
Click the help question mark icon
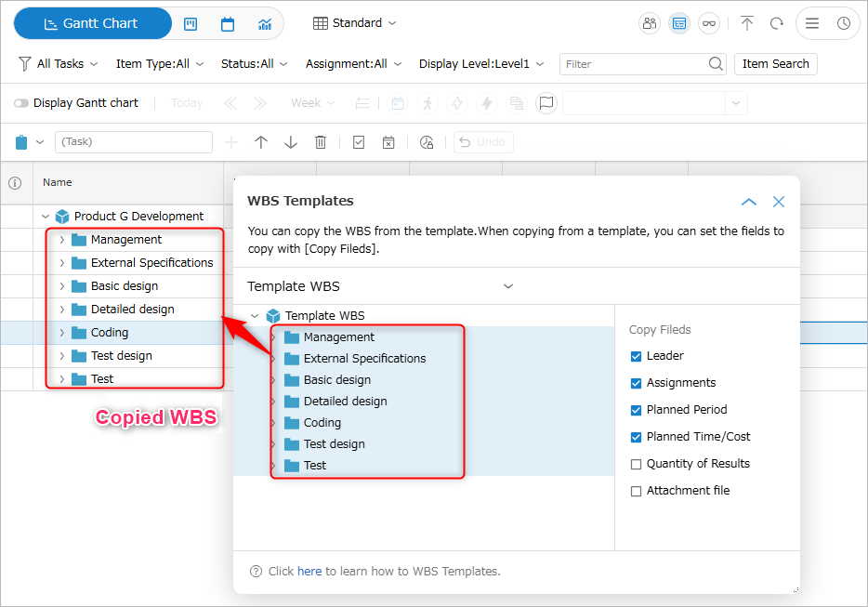256,571
